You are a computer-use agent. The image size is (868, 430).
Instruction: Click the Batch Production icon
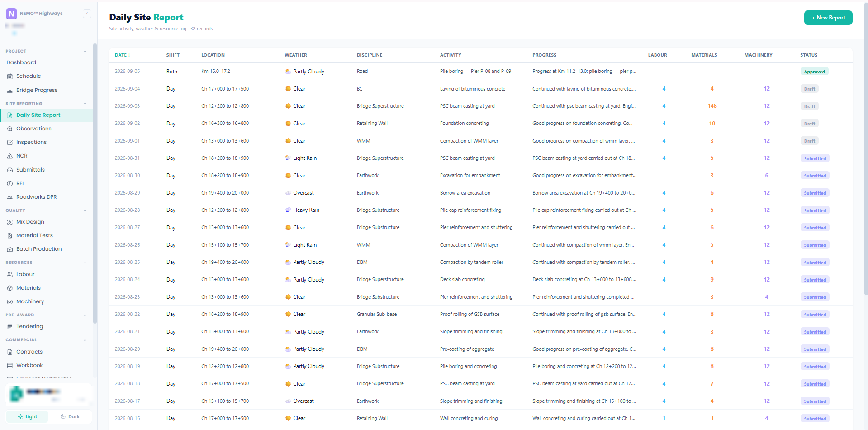[10, 249]
